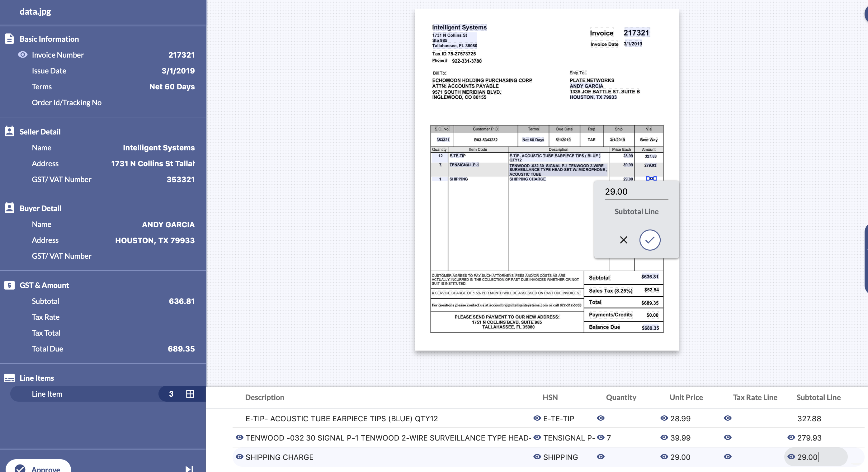The height and width of the screenshot is (472, 868).
Task: Click seller name Intelligent Systems
Action: click(159, 148)
